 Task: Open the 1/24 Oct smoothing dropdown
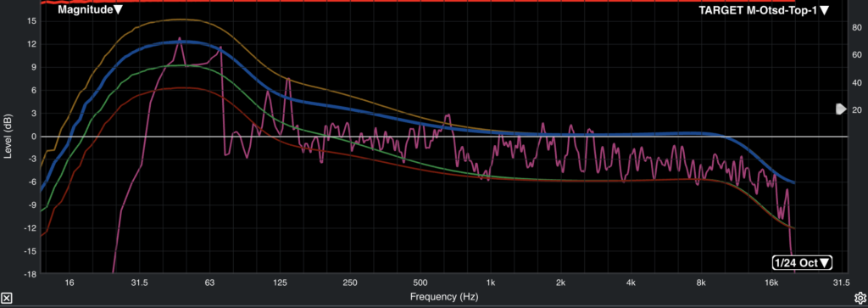coord(803,262)
